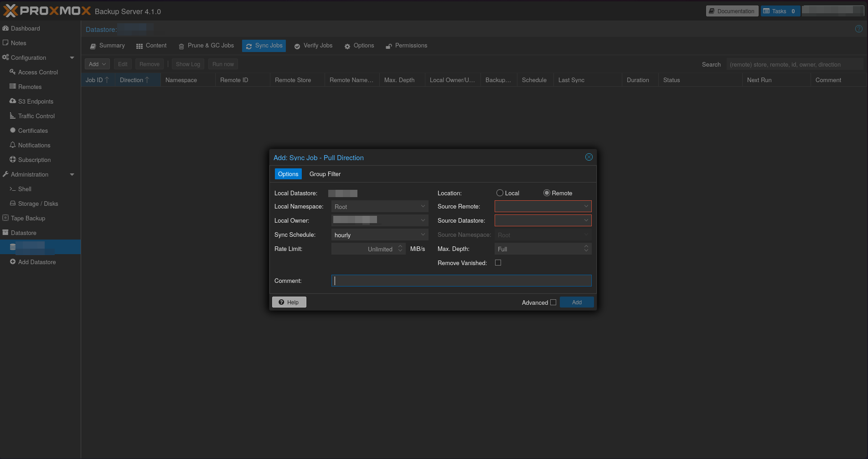This screenshot has height=459, width=868.
Task: Click the Verify Jobs checkmark icon
Action: [297, 46]
